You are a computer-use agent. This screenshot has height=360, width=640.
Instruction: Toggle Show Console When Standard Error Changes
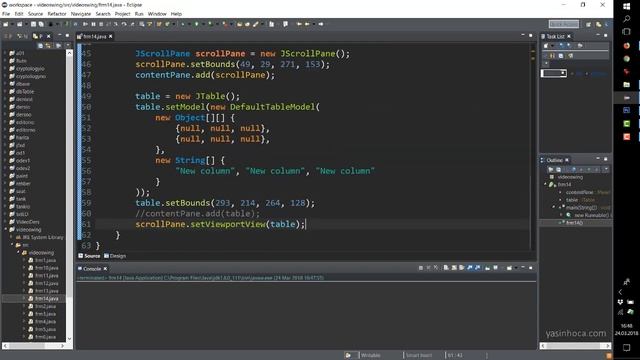(477, 268)
